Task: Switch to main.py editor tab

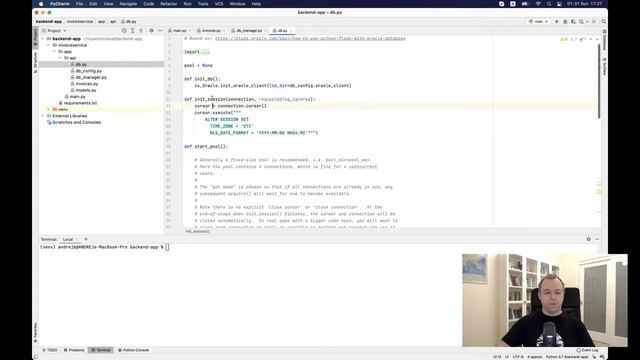Action: [x=179, y=31]
